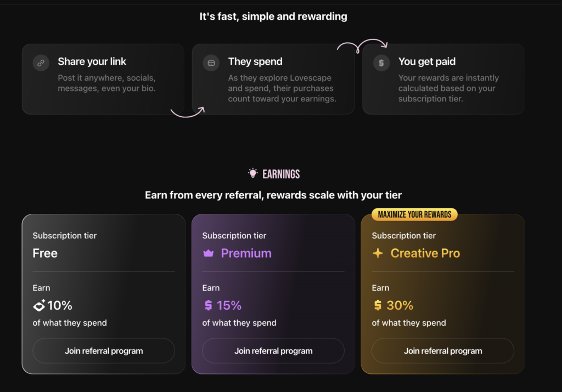Join referral program under Creative Pro
This screenshot has height=392, width=562.
click(x=442, y=351)
